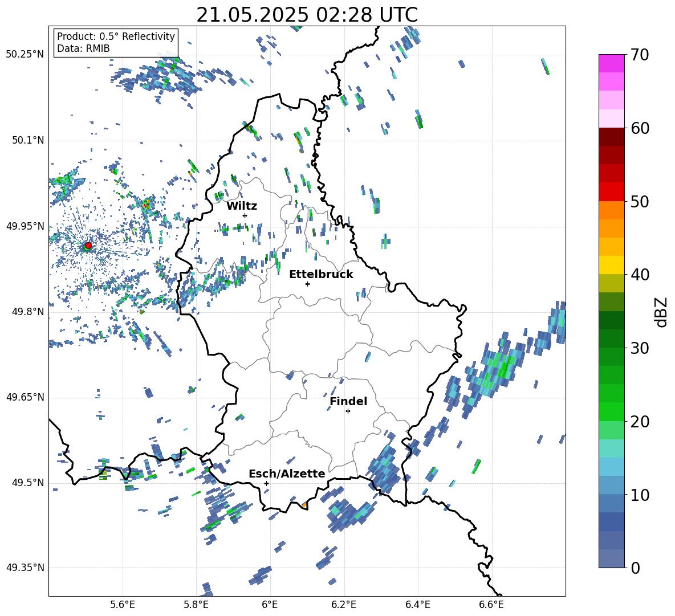The height and width of the screenshot is (616, 675).
Task: Click the Ettelbruck city label
Action: 321,275
